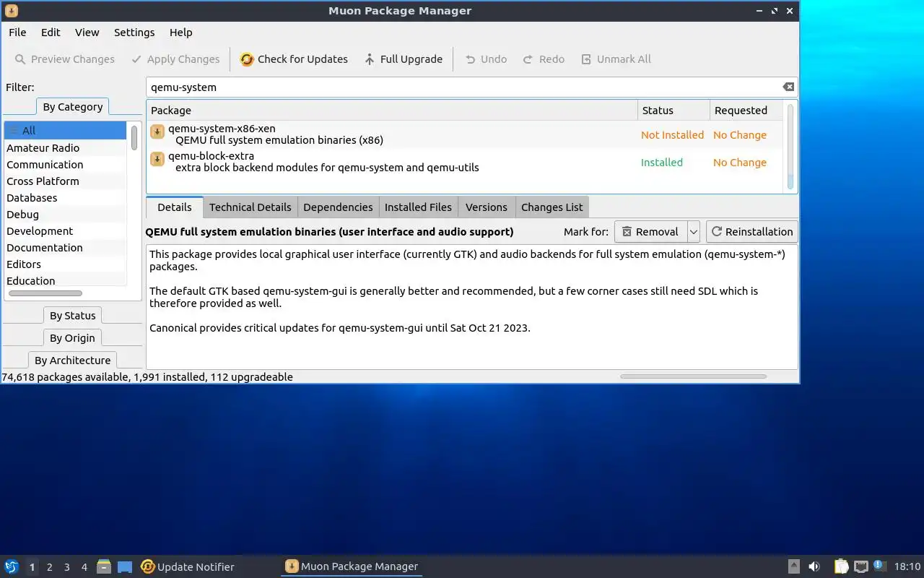
Task: Open the file manager taskbar icon
Action: coord(104,566)
